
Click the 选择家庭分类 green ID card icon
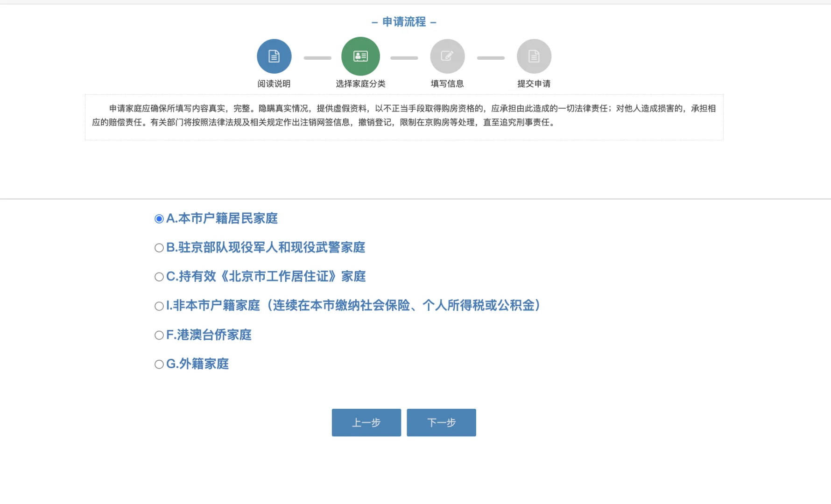coord(360,56)
